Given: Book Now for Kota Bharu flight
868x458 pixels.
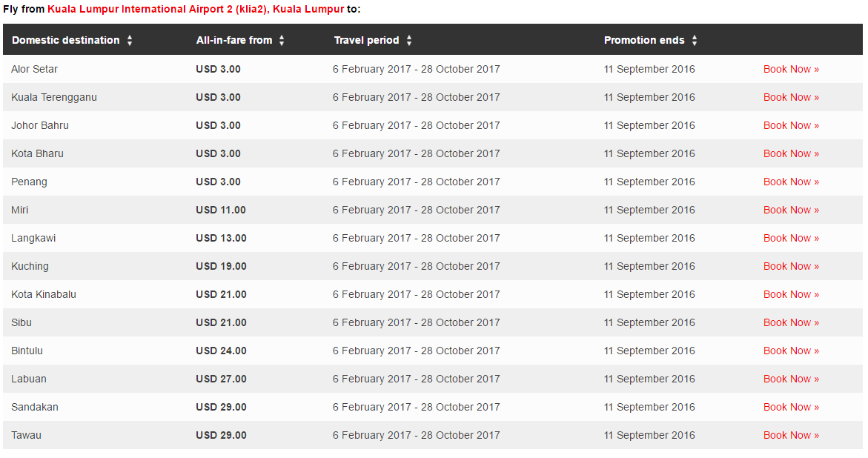Looking at the screenshot, I should click(791, 153).
